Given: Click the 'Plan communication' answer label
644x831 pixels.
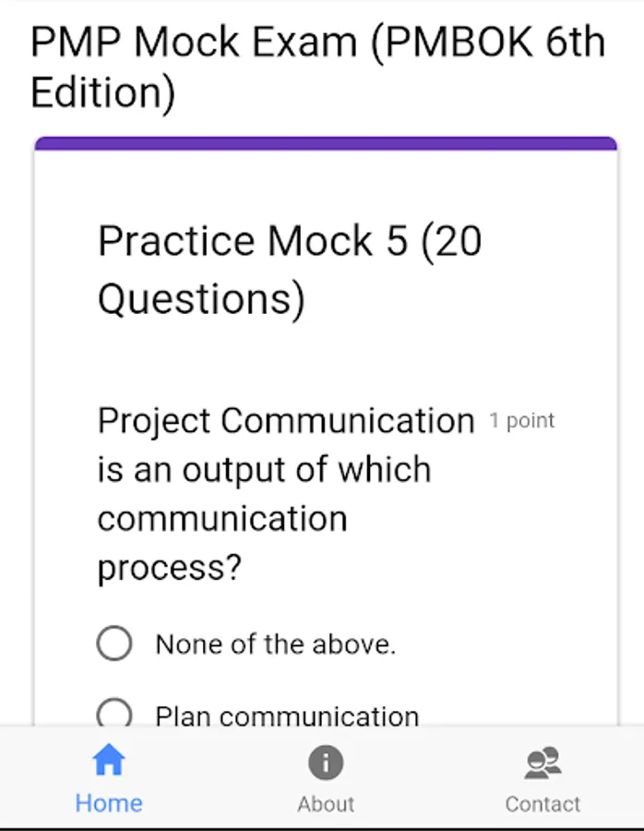Looking at the screenshot, I should click(286, 716).
